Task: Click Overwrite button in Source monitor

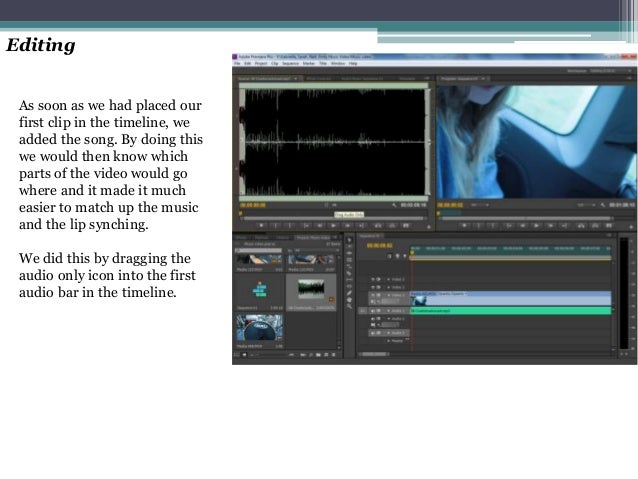Action: (x=391, y=225)
